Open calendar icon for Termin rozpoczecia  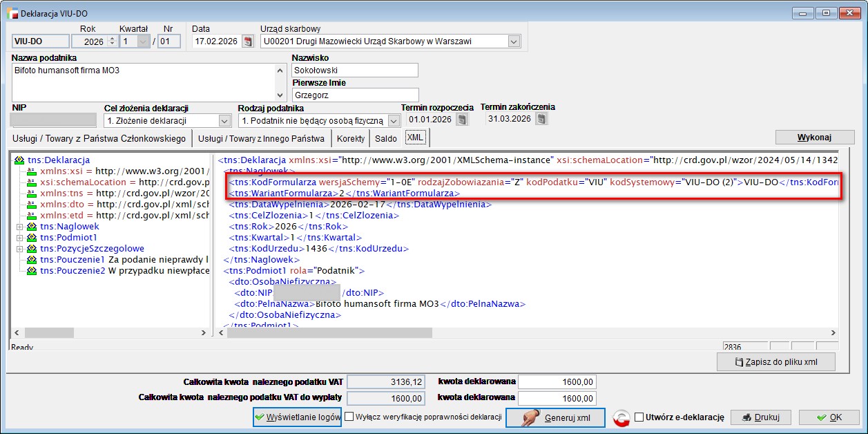(x=463, y=120)
